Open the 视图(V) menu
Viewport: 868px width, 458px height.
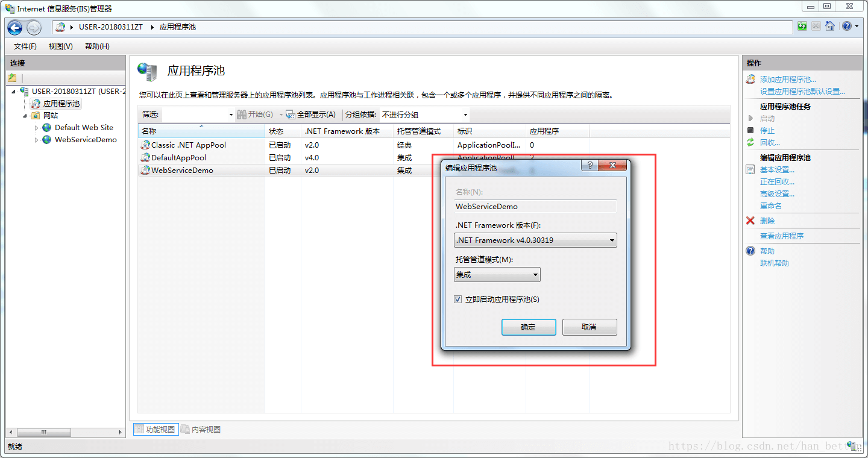pos(60,46)
